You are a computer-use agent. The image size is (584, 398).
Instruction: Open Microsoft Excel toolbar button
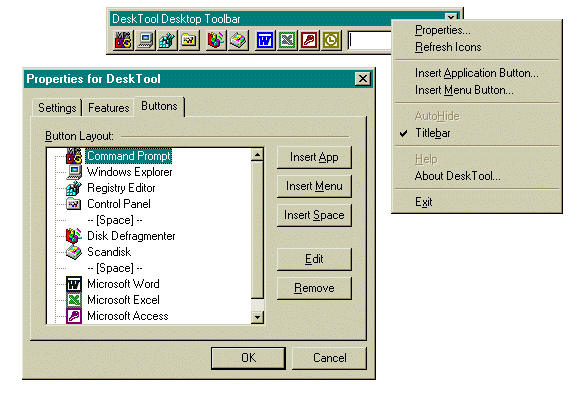pyautogui.click(x=287, y=40)
